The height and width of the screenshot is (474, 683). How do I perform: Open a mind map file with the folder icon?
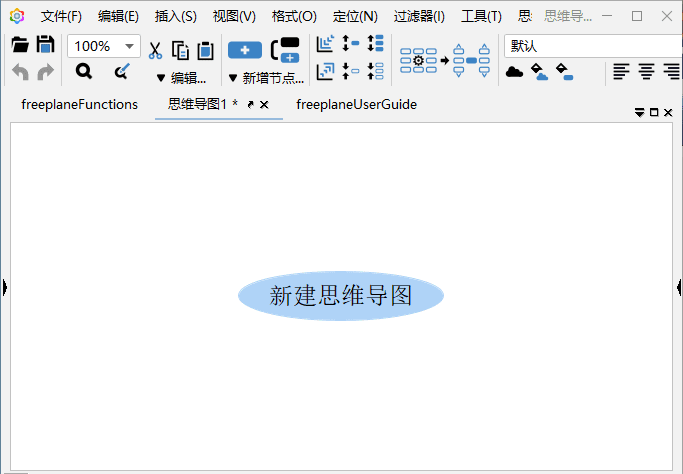point(20,44)
